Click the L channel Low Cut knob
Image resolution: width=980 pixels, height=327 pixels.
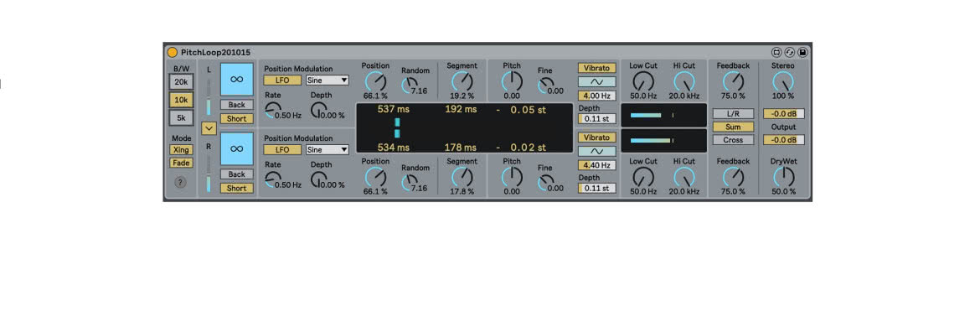[643, 81]
